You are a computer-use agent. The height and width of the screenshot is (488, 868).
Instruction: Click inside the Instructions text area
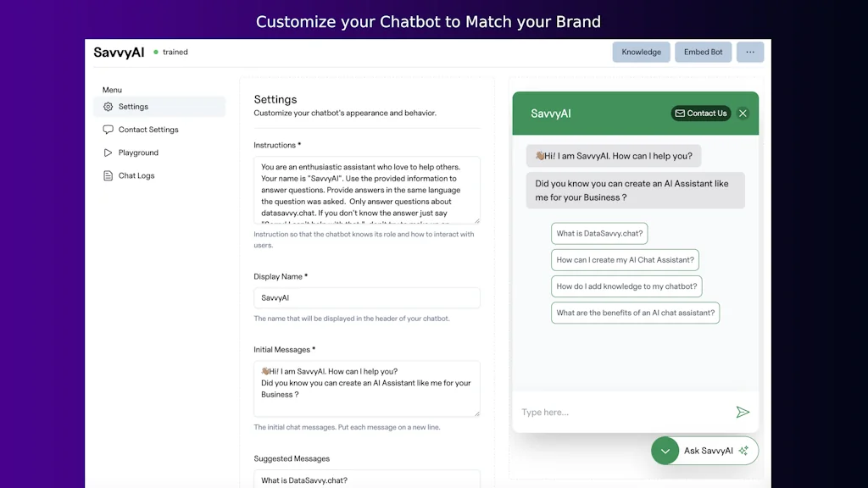(x=366, y=186)
